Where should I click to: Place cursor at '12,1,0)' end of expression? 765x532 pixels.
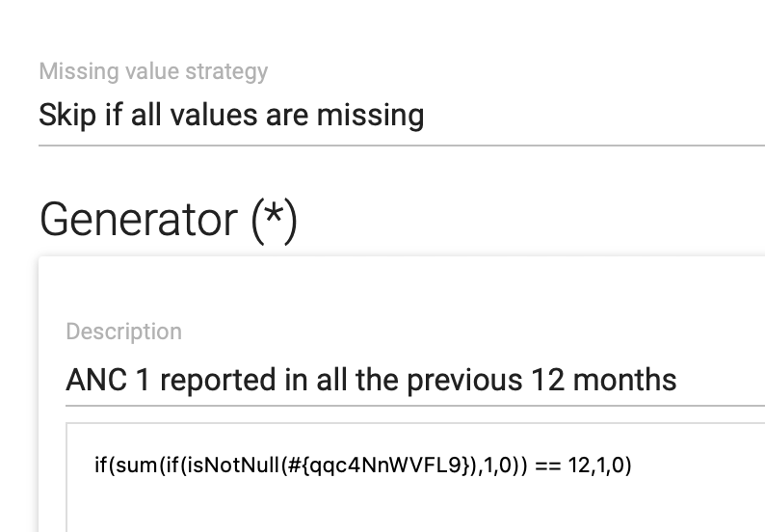(x=599, y=465)
